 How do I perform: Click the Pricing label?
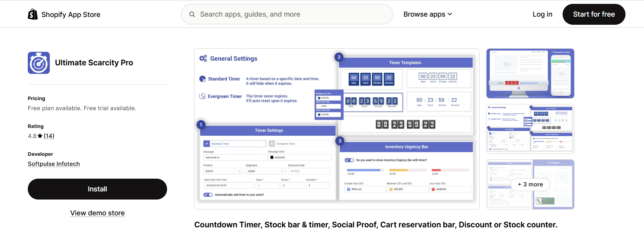pos(36,99)
